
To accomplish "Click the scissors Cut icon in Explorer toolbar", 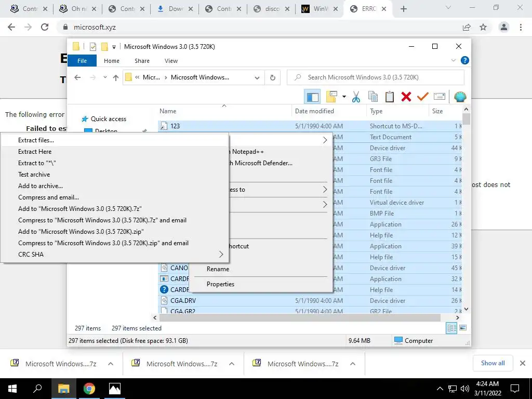I will click(356, 97).
